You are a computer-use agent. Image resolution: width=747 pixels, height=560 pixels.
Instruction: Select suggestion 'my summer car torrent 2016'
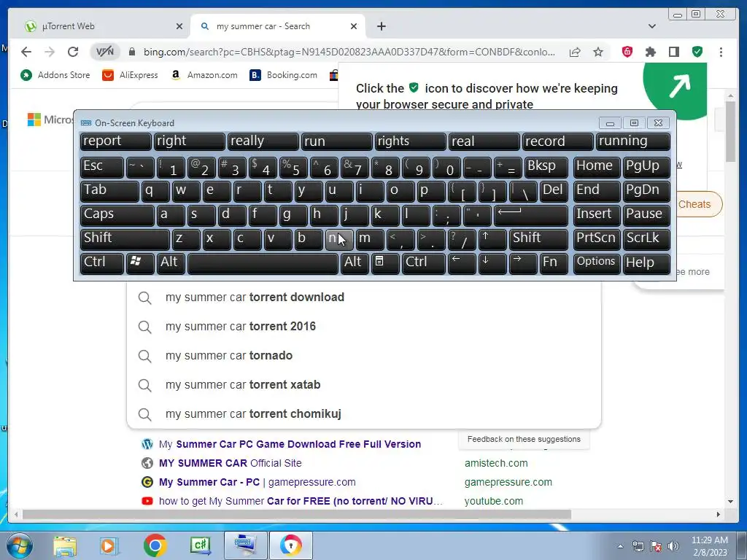[364, 327]
